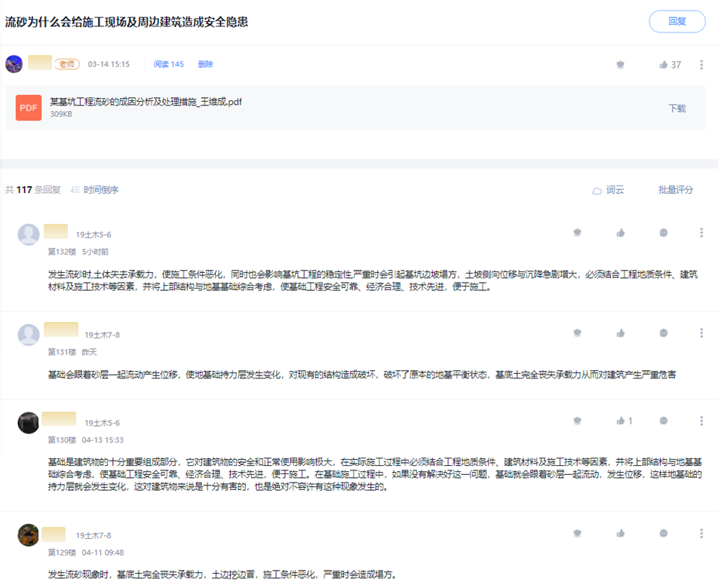Open more options for floor 131 reply

click(701, 332)
